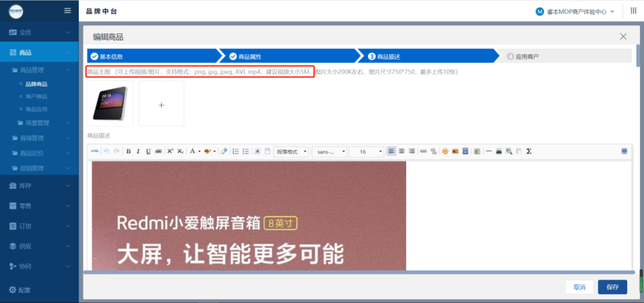This screenshot has height=303, width=644.
Task: Open the 零售 sidebar menu
Action: 39,206
